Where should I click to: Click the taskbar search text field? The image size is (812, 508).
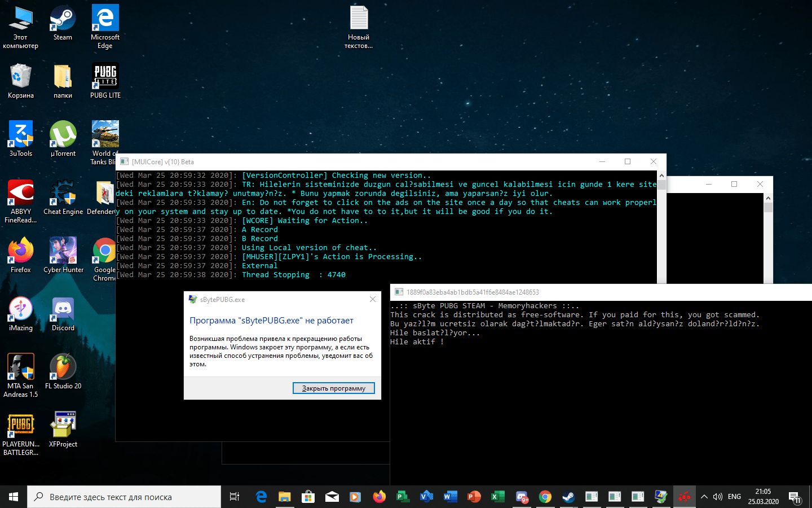tap(124, 497)
